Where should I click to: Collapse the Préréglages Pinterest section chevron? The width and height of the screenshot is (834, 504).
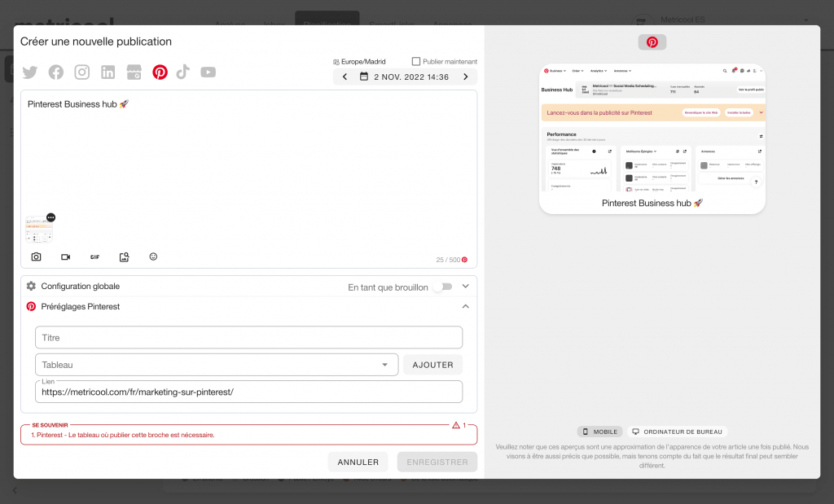click(x=465, y=306)
